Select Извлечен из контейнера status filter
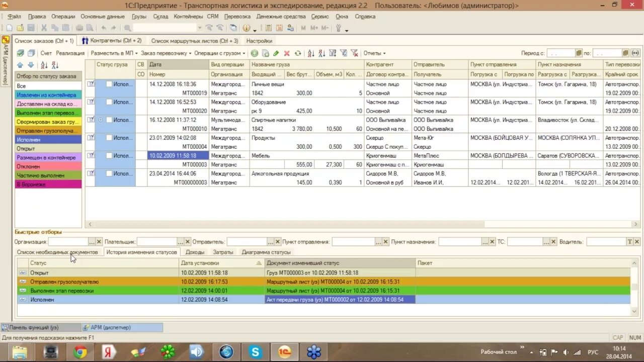644x362 pixels. [x=48, y=95]
